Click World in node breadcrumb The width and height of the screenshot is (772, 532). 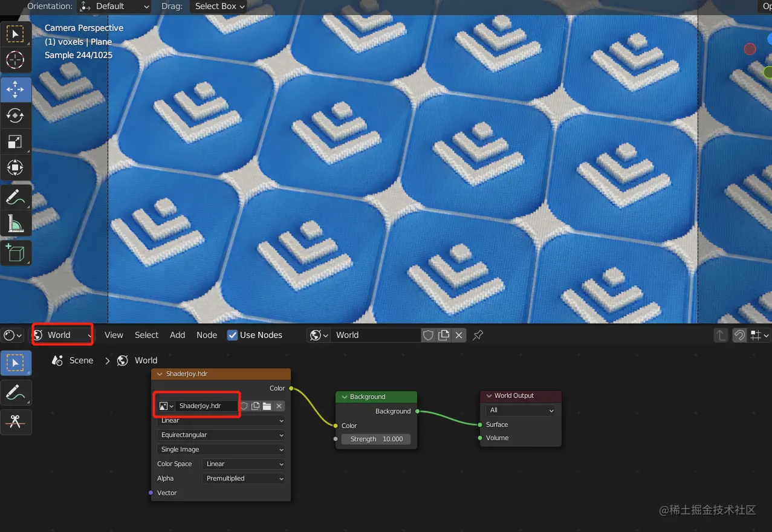pos(146,360)
